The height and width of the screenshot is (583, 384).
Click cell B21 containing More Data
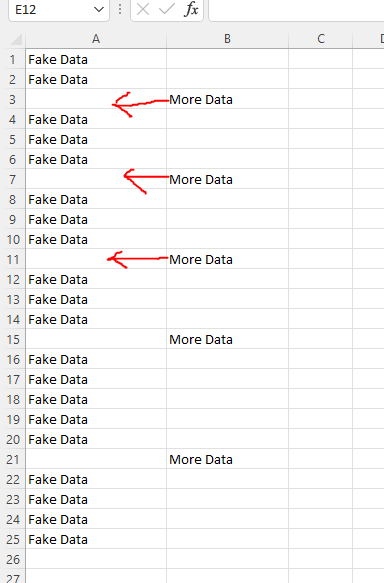coord(228,460)
